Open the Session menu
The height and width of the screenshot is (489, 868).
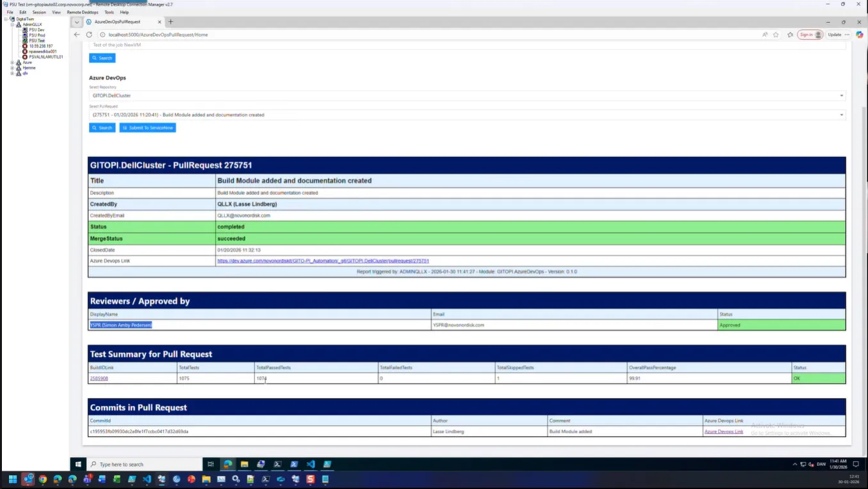(x=39, y=12)
